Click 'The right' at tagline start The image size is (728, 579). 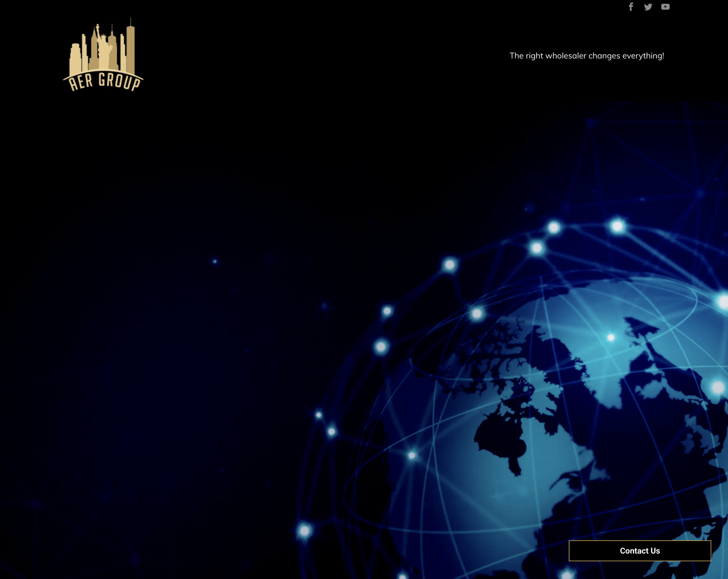coord(526,56)
